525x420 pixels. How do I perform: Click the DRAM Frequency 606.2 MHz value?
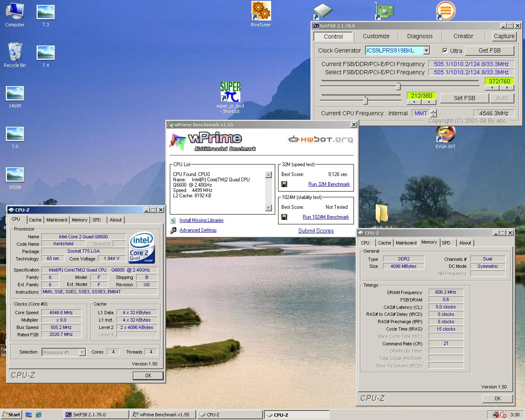(x=446, y=292)
